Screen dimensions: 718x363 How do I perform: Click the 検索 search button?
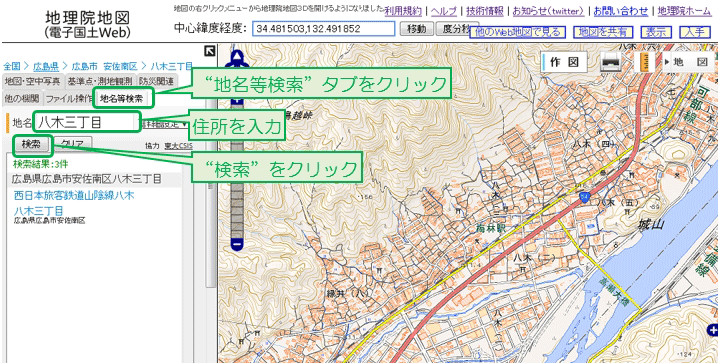[31, 144]
